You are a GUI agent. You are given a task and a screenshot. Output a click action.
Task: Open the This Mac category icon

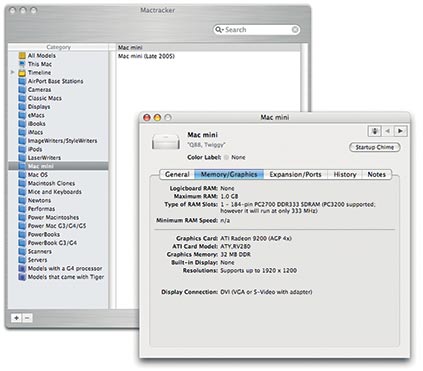pyautogui.click(x=22, y=64)
